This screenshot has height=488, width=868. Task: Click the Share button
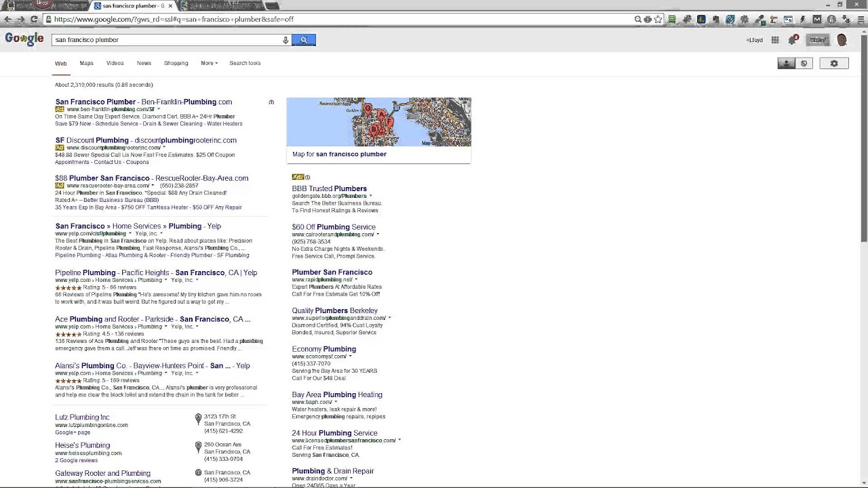818,40
